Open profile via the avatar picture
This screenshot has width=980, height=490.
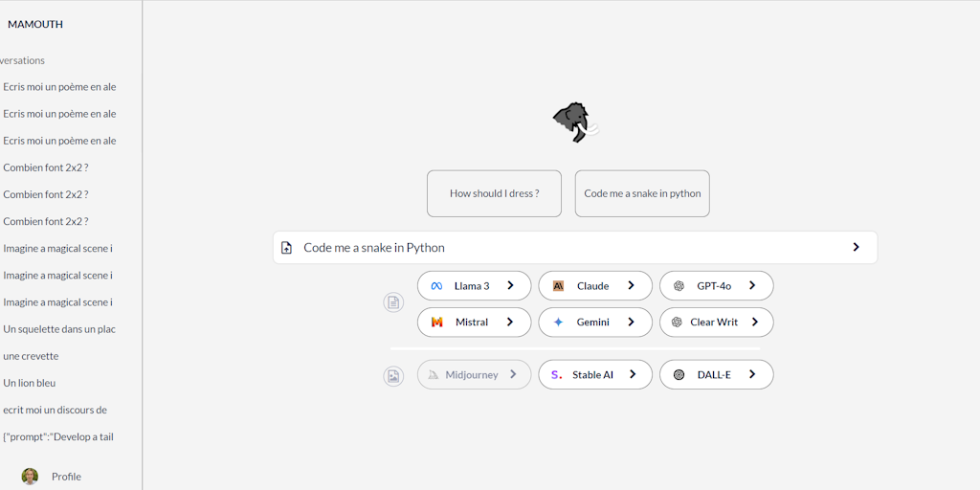click(x=30, y=476)
